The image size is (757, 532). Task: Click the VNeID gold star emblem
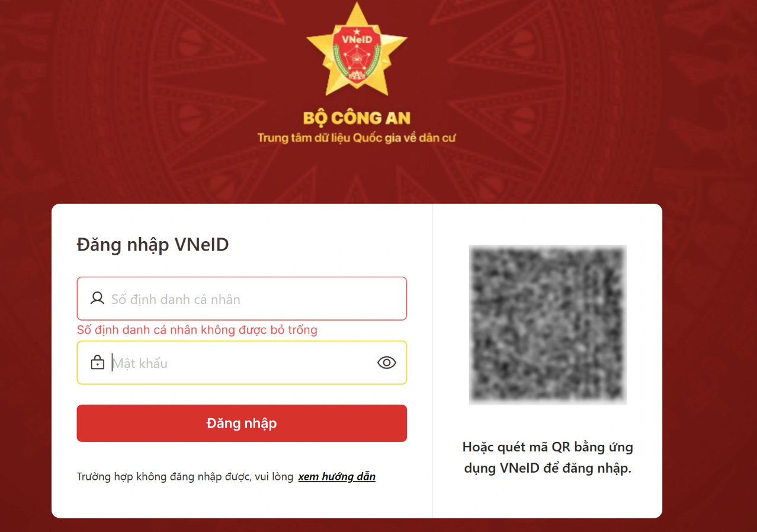tap(357, 50)
